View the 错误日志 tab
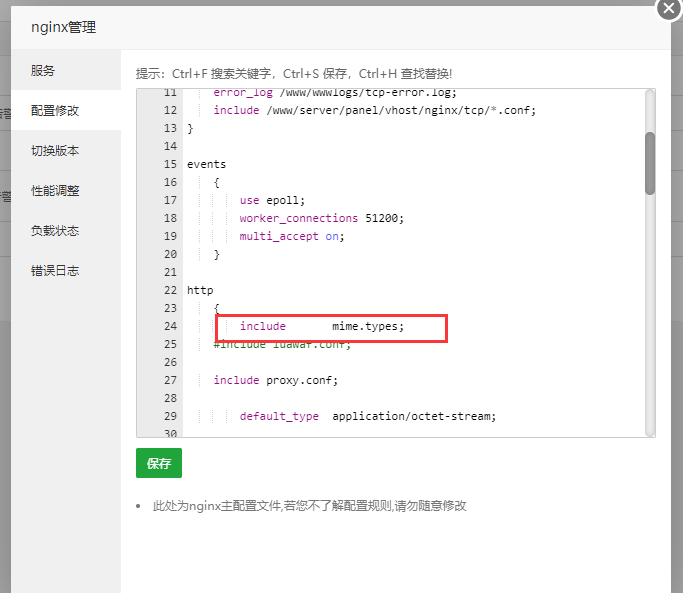Screen dimensions: 683x593 point(66,271)
